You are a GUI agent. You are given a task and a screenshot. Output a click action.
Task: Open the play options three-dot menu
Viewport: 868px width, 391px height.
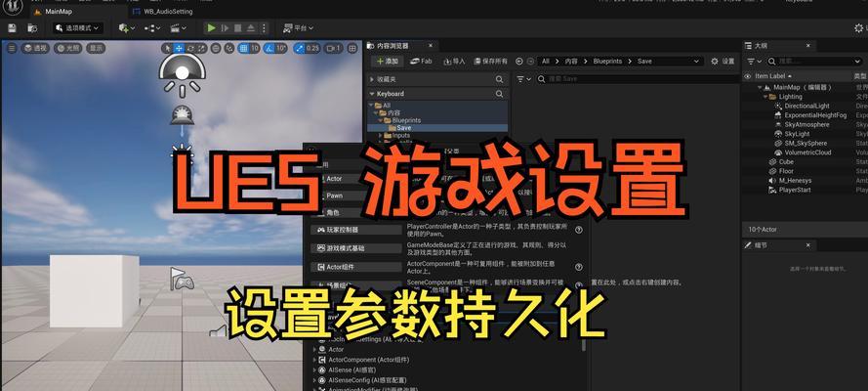tap(264, 27)
